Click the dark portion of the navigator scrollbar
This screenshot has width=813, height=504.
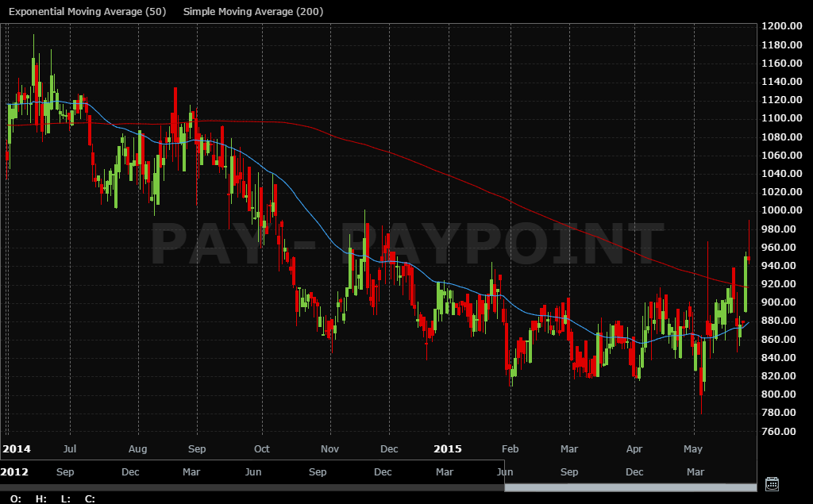pos(251,487)
